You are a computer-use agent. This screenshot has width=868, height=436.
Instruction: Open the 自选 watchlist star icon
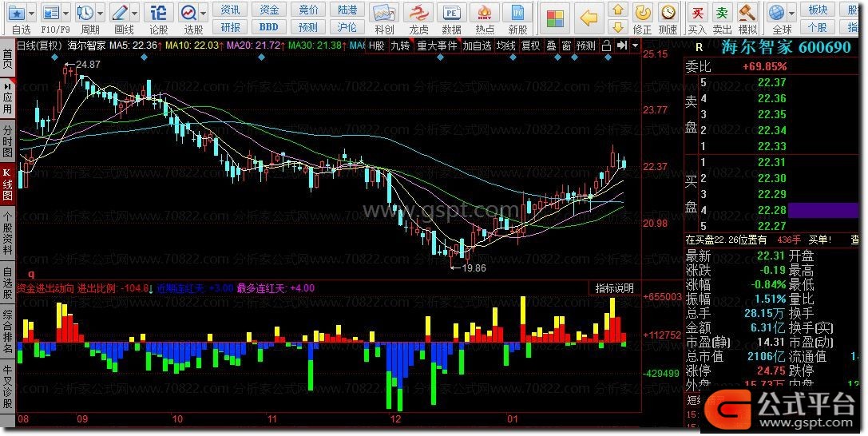click(x=17, y=12)
